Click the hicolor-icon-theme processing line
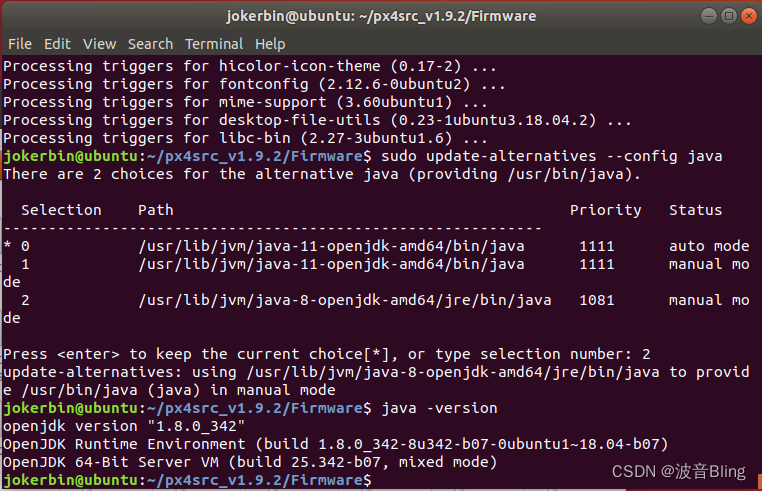This screenshot has height=491, width=762. coord(250,66)
